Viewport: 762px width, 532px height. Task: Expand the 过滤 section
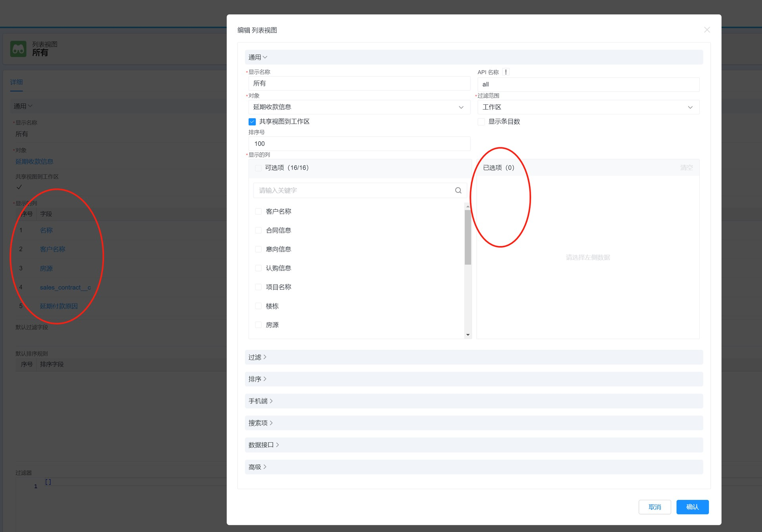tap(257, 357)
